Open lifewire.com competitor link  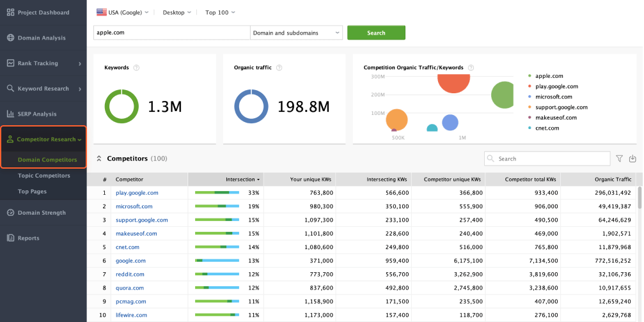[x=132, y=315]
